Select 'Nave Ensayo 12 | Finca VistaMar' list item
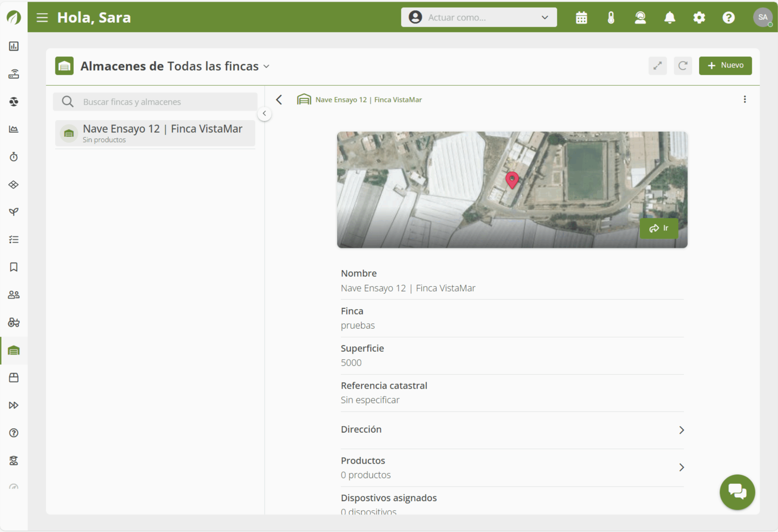 coord(155,133)
